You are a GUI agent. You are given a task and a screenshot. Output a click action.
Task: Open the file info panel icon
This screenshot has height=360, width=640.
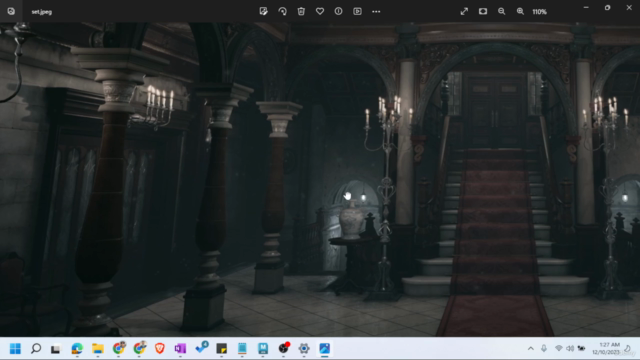(x=338, y=11)
